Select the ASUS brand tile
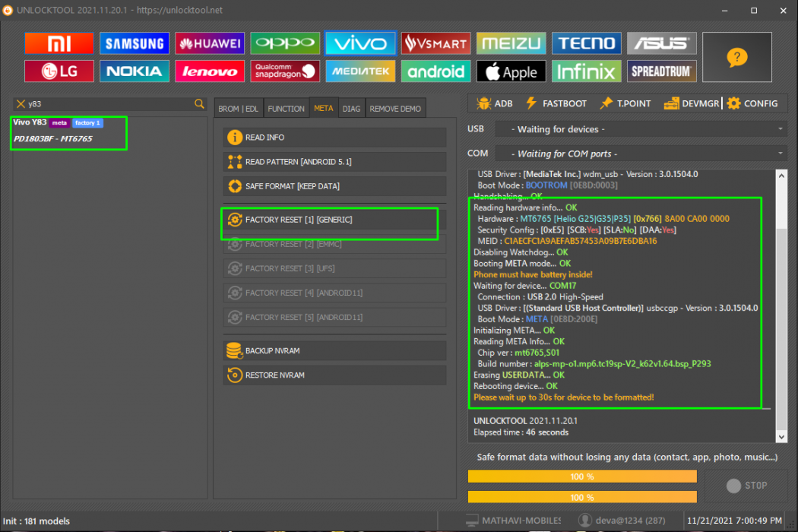 pyautogui.click(x=662, y=43)
